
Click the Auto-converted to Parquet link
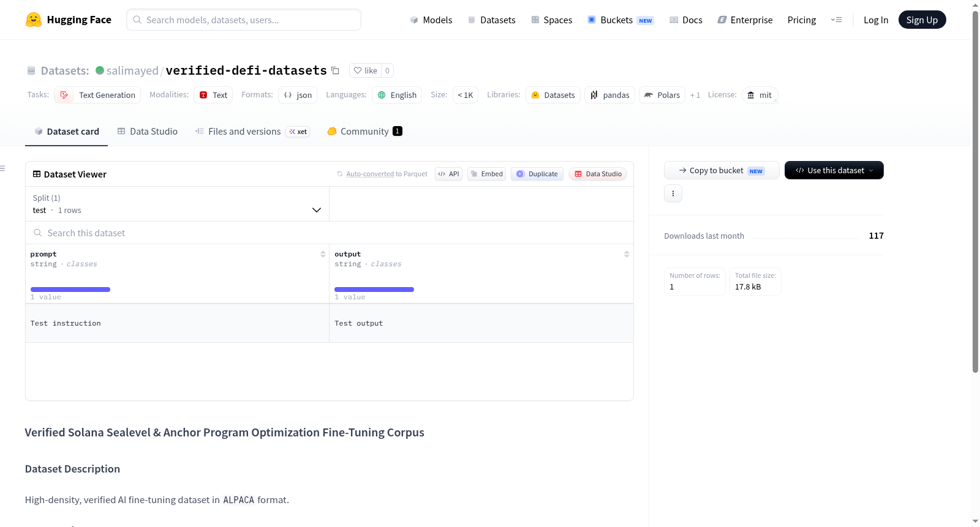coord(370,174)
